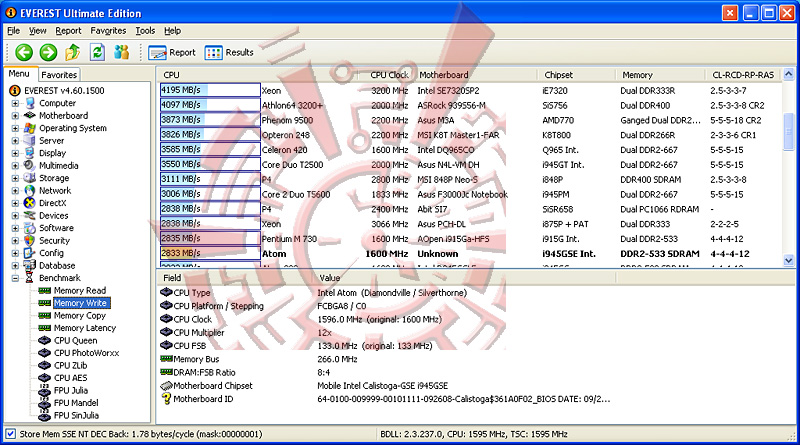Expand the Display tree node

(15, 153)
